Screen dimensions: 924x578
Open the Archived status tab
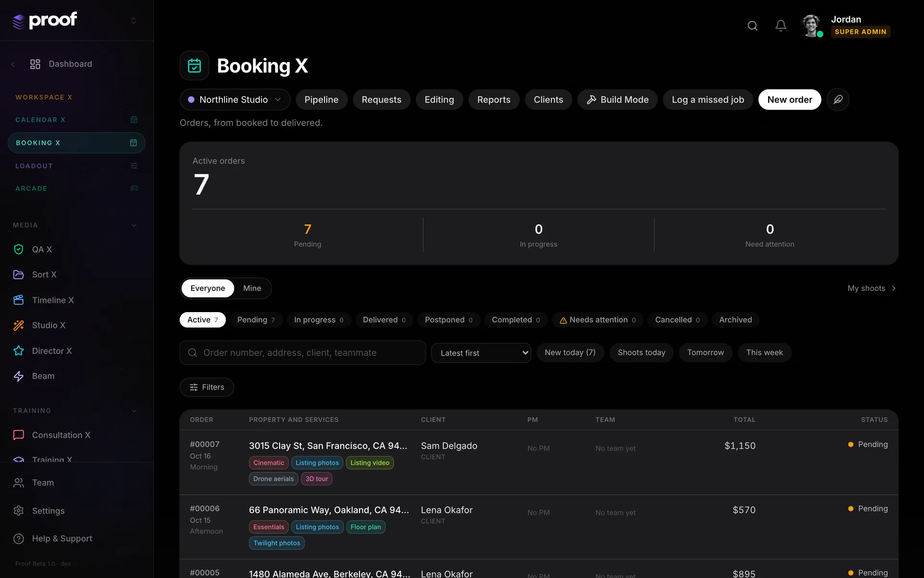735,320
